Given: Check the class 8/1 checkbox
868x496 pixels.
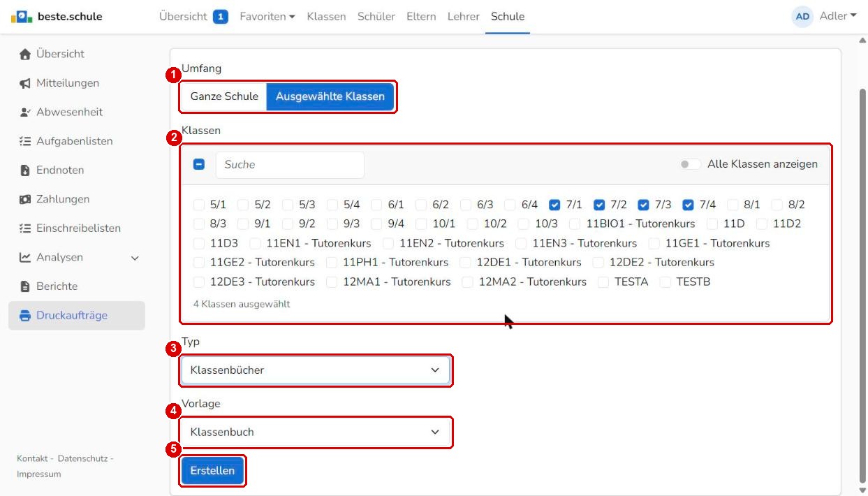Looking at the screenshot, I should pos(733,205).
